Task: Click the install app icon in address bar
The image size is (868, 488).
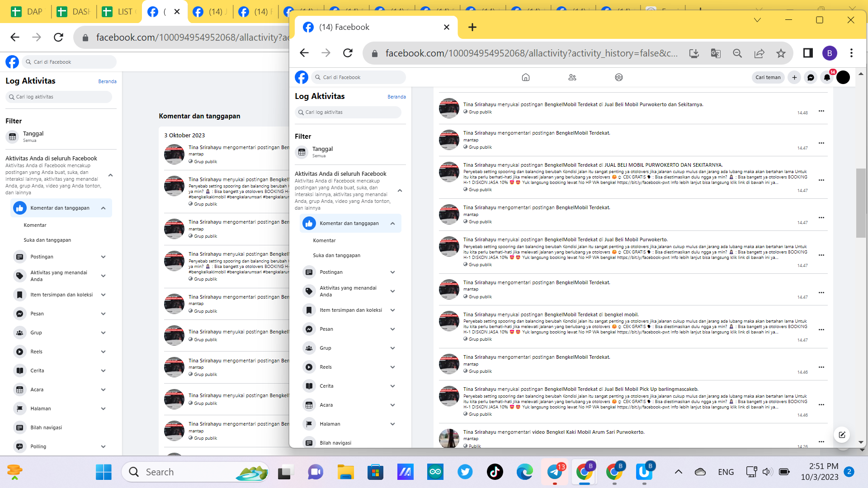Action: [x=694, y=53]
